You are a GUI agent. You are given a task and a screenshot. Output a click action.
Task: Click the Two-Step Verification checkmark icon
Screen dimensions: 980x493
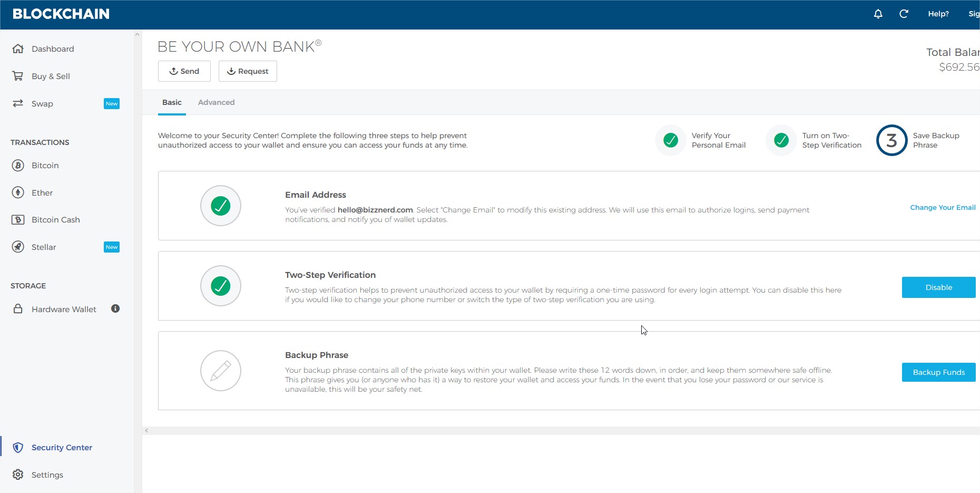click(x=221, y=286)
